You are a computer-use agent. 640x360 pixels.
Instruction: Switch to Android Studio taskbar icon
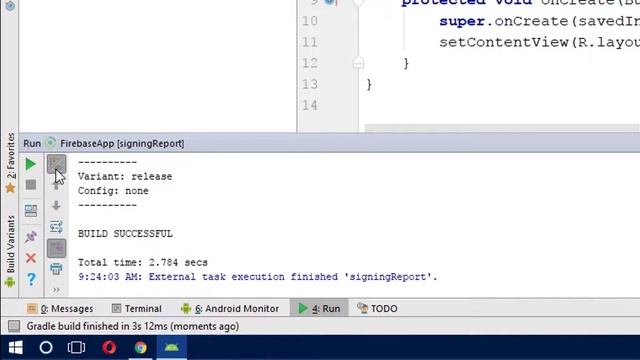(x=171, y=347)
